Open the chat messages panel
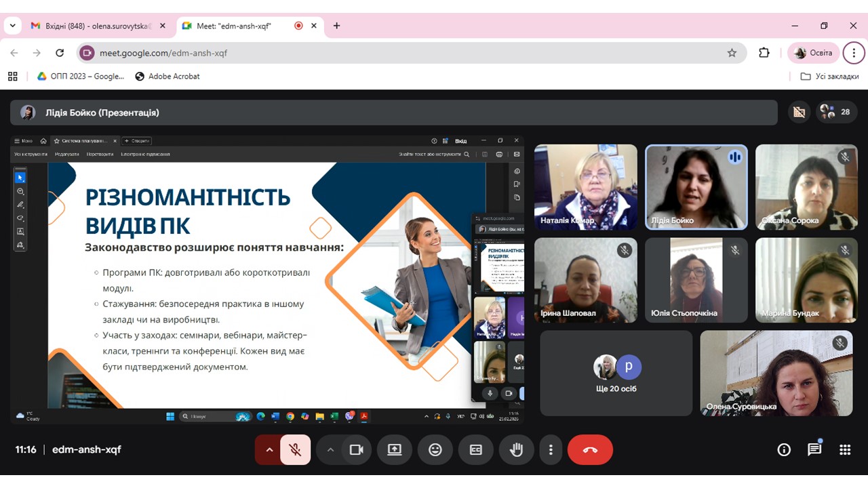868x488 pixels. pyautogui.click(x=814, y=450)
